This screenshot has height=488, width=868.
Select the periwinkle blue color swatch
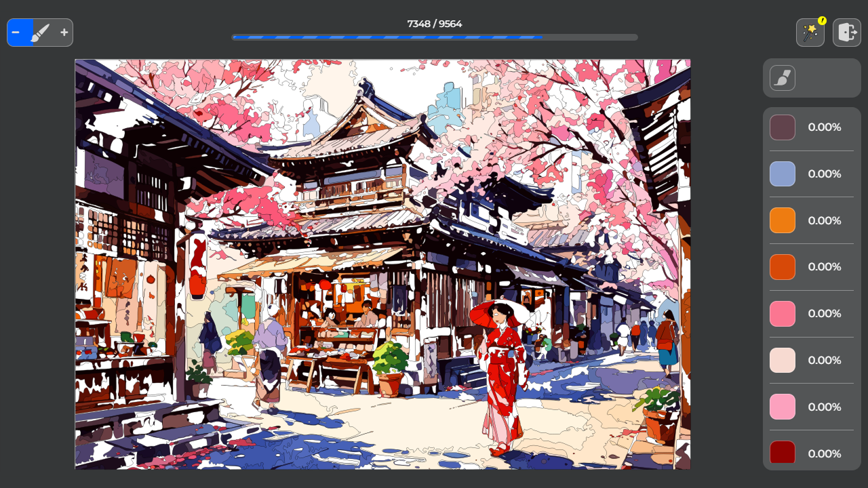[782, 174]
